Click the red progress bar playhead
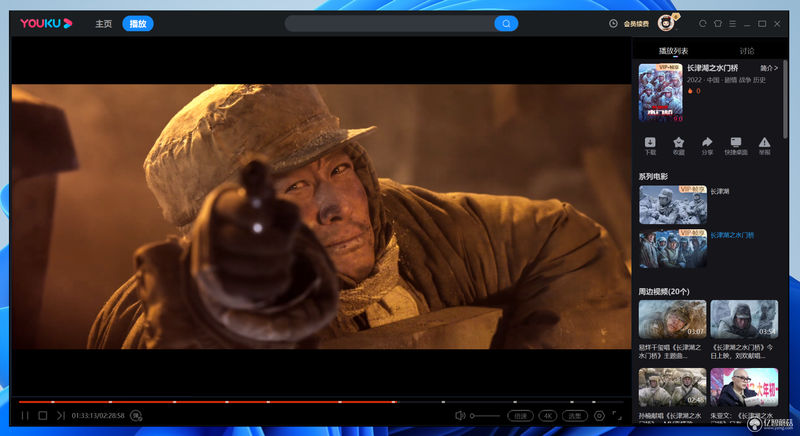800x436 pixels. 394,402
